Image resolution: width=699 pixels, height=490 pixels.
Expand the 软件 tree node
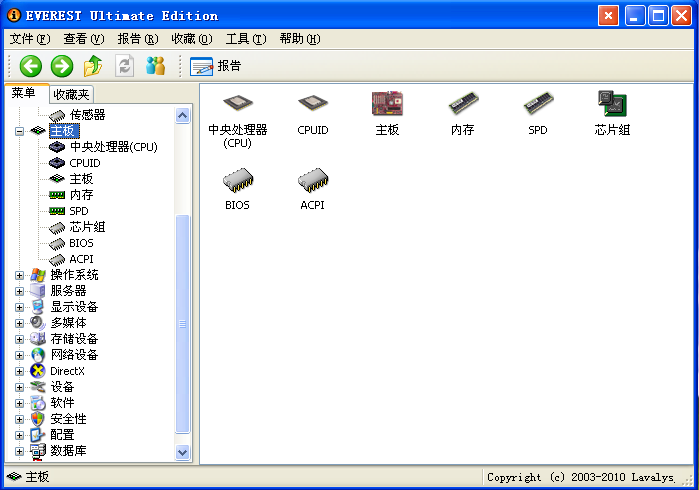tap(19, 404)
